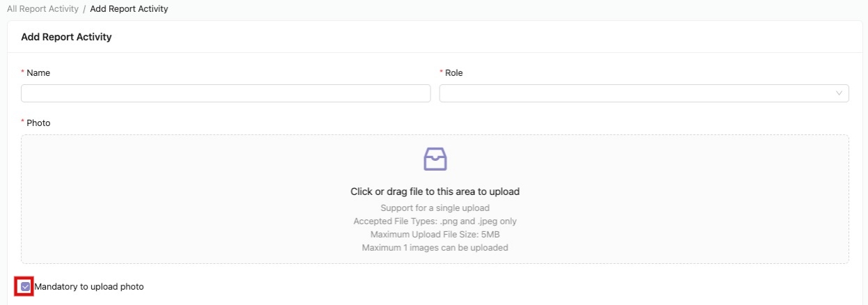The image size is (868, 305).
Task: Click the 'Maximum Upload File Size: 5MB' text
Action: point(435,235)
